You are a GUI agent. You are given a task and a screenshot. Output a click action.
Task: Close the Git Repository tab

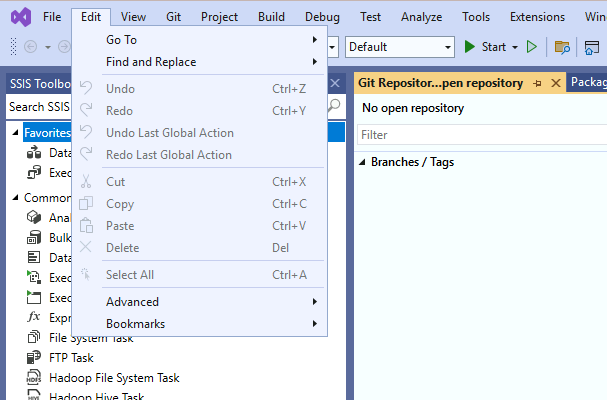[556, 83]
